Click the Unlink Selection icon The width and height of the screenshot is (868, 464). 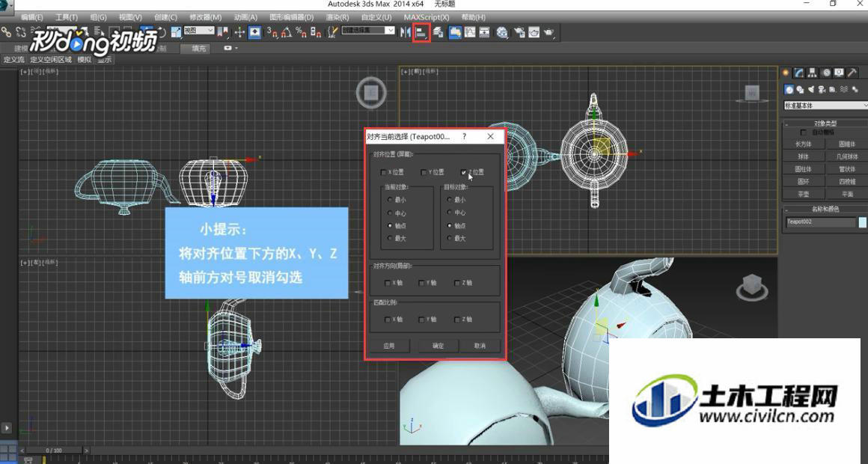pos(21,33)
